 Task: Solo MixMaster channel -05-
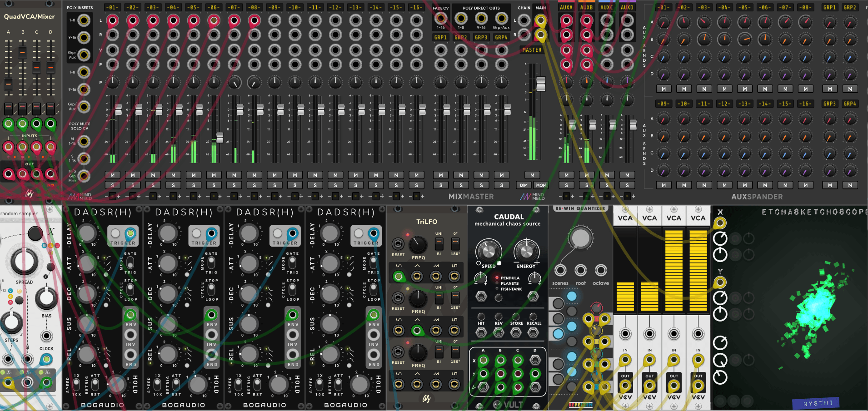click(194, 185)
